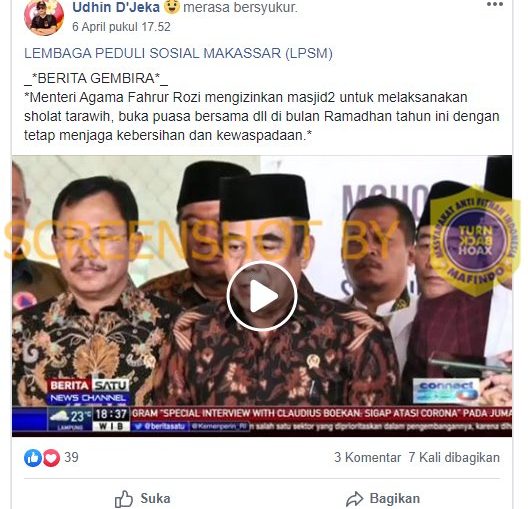Viewport: 528px width, 509px height.
Task: Open Udhin D'Jeka's profile picture
Action: click(x=44, y=18)
